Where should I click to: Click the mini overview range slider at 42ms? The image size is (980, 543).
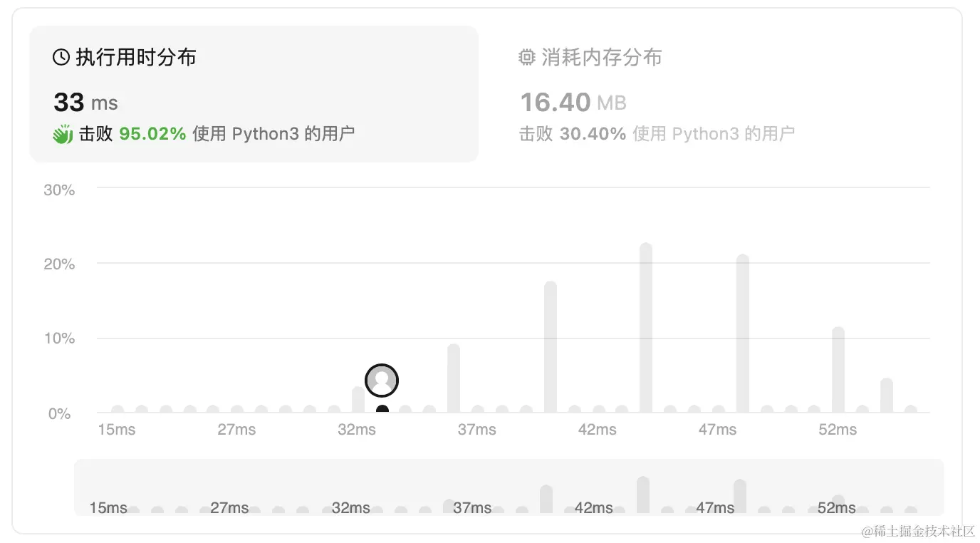point(593,508)
